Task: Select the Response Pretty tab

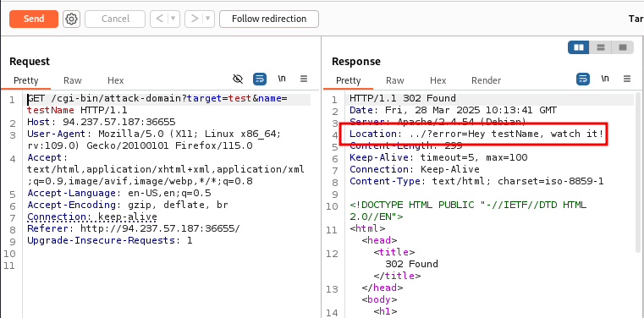Action: pos(349,80)
